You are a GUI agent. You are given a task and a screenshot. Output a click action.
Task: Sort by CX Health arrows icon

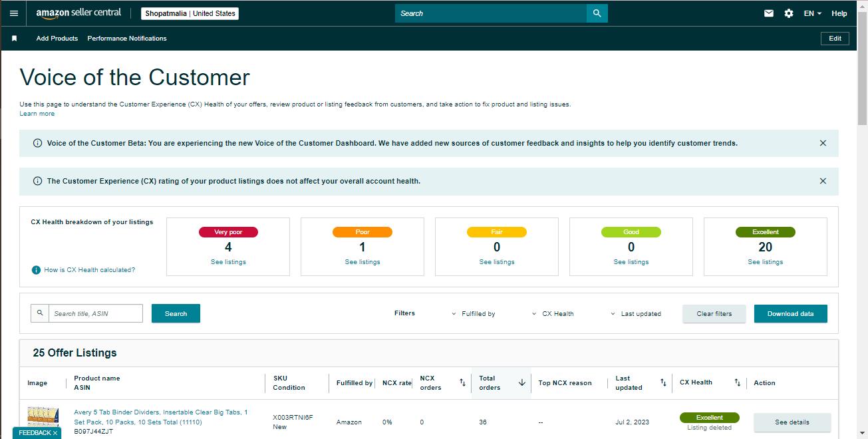point(737,382)
